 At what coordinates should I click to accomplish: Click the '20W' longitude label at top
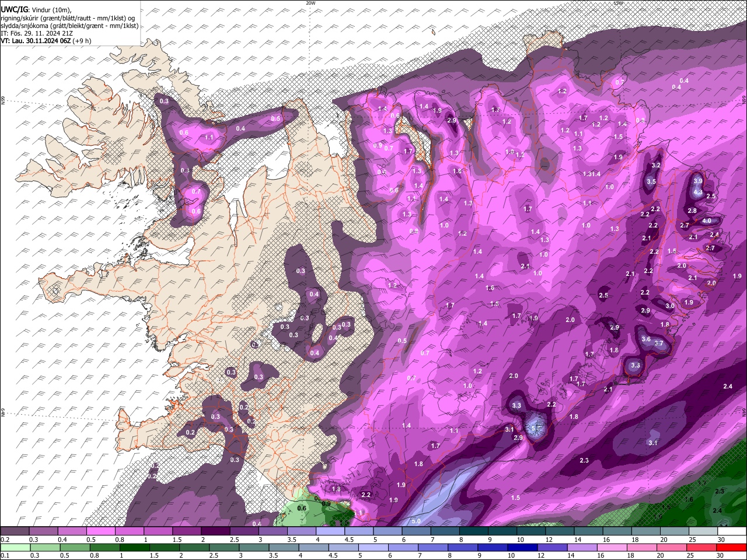point(310,3)
